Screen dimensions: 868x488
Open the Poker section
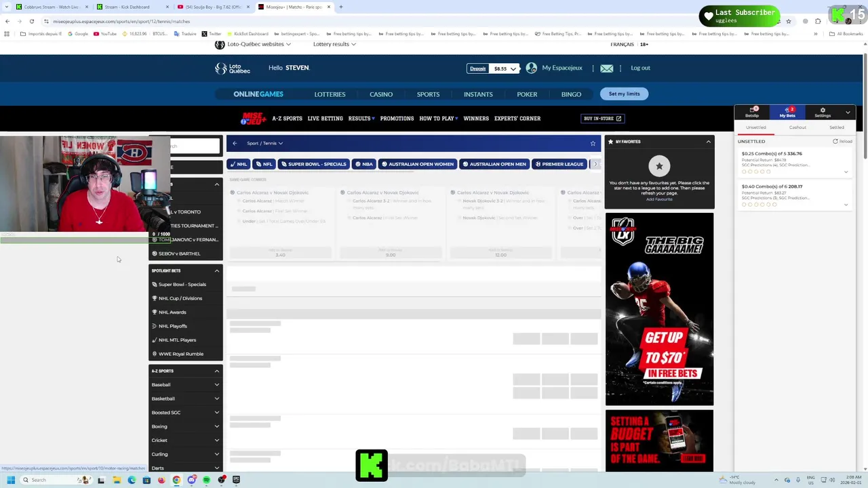point(527,94)
